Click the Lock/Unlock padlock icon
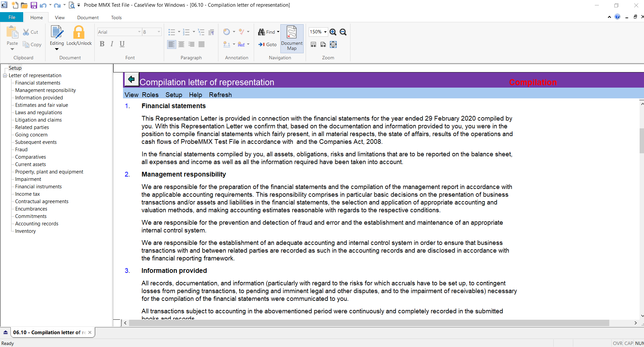644x347 pixels. coord(79,33)
